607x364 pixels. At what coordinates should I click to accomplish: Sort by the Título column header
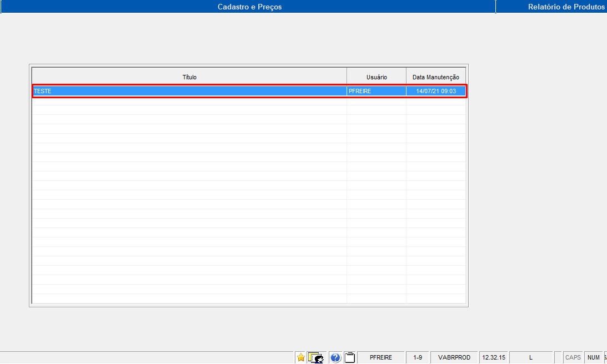tap(189, 77)
